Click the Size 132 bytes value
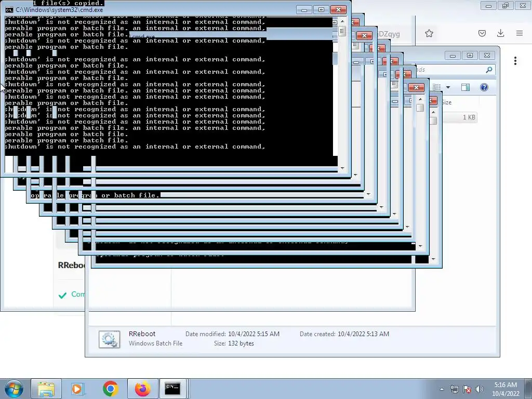This screenshot has width=532, height=399. 241,343
